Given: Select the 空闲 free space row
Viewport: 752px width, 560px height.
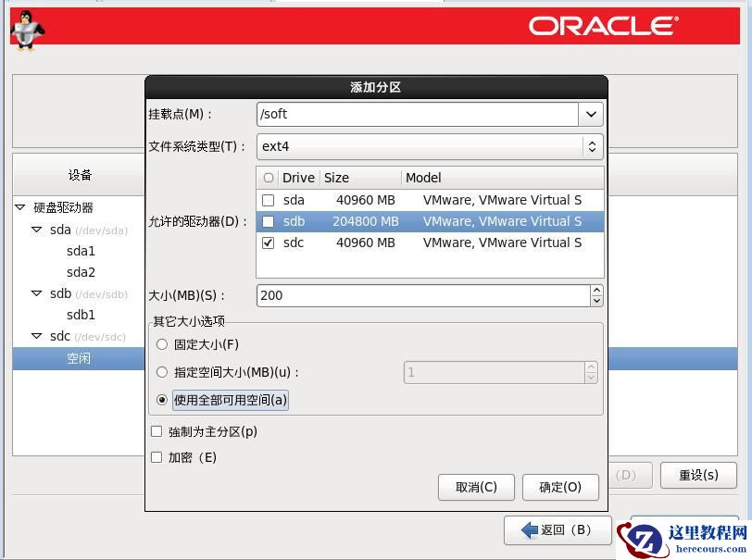Looking at the screenshot, I should point(79,358).
